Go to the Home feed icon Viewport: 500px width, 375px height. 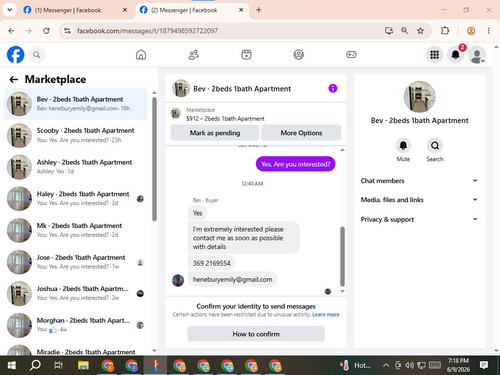click(x=141, y=55)
